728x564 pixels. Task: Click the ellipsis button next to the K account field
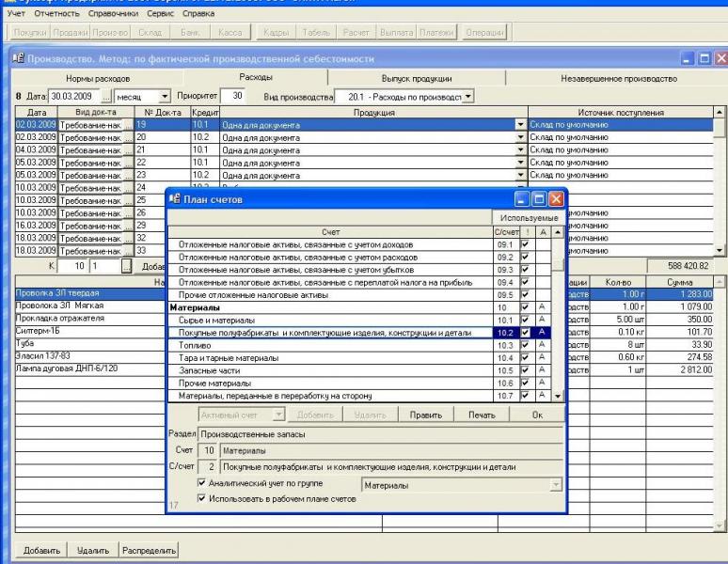coord(128,266)
